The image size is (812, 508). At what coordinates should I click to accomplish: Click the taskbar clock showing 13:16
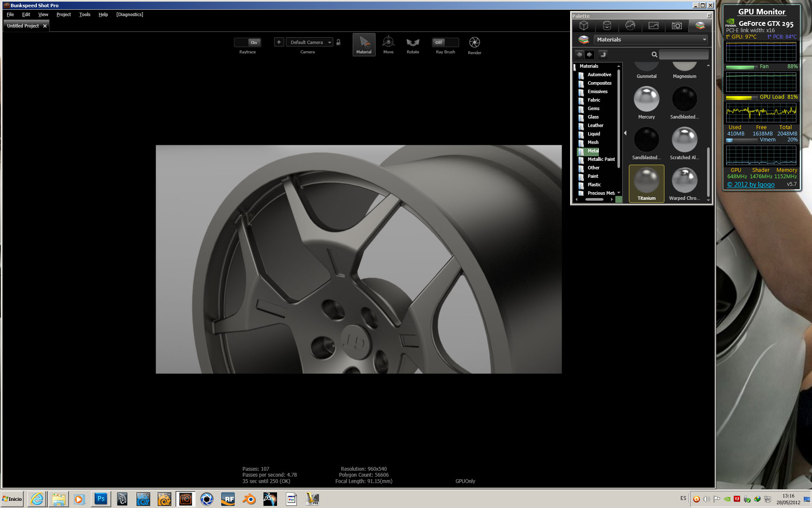[788, 496]
